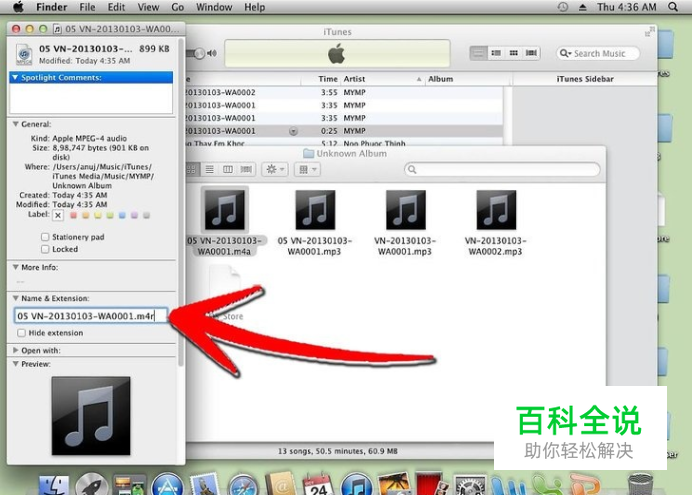Choose the yellow label color
This screenshot has width=692, height=495.
98,215
